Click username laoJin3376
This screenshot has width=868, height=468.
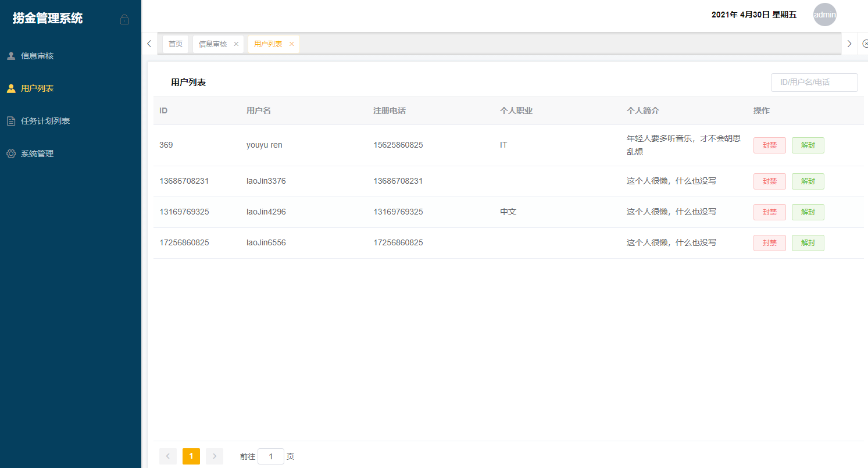pos(266,181)
